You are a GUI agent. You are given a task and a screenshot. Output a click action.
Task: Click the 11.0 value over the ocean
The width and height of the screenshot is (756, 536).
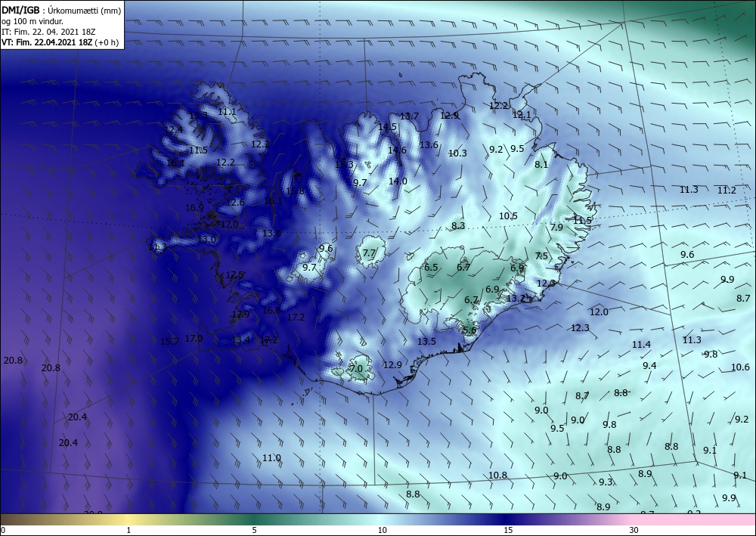tap(271, 458)
